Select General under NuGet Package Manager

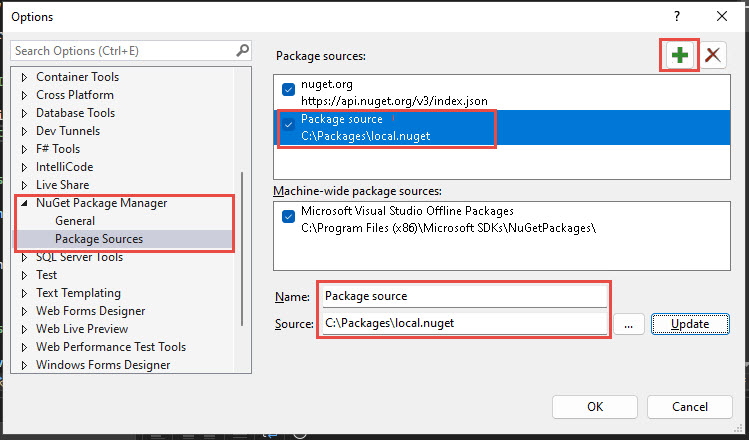click(x=75, y=221)
